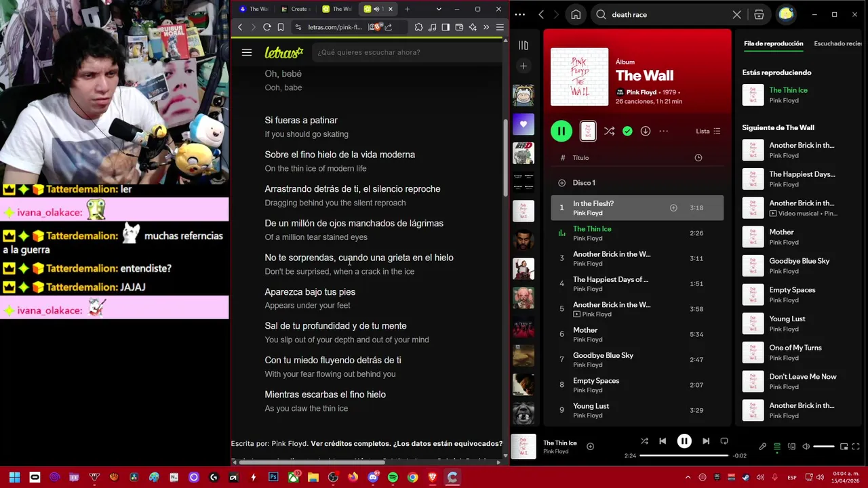
Task: Clear the Spotify search field
Action: 737,14
